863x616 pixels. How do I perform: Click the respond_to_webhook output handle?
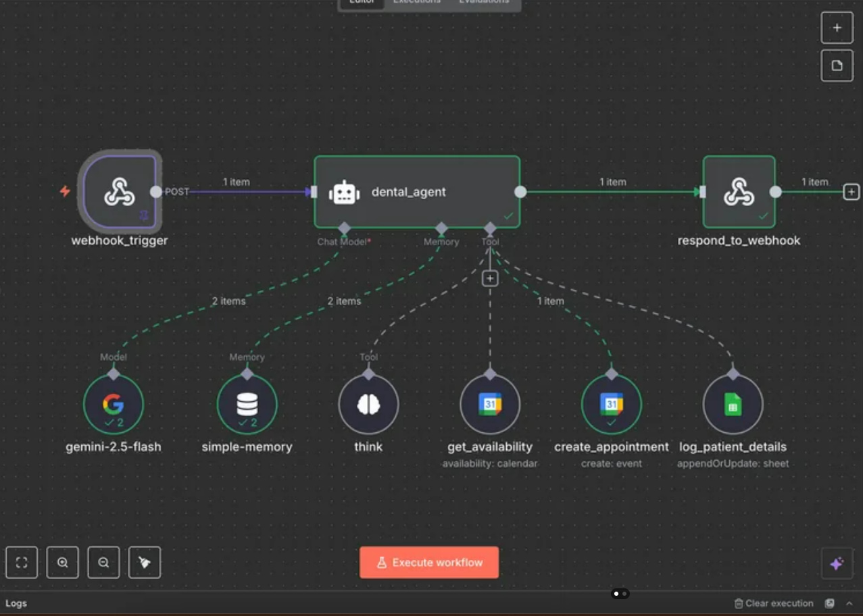[x=776, y=192]
